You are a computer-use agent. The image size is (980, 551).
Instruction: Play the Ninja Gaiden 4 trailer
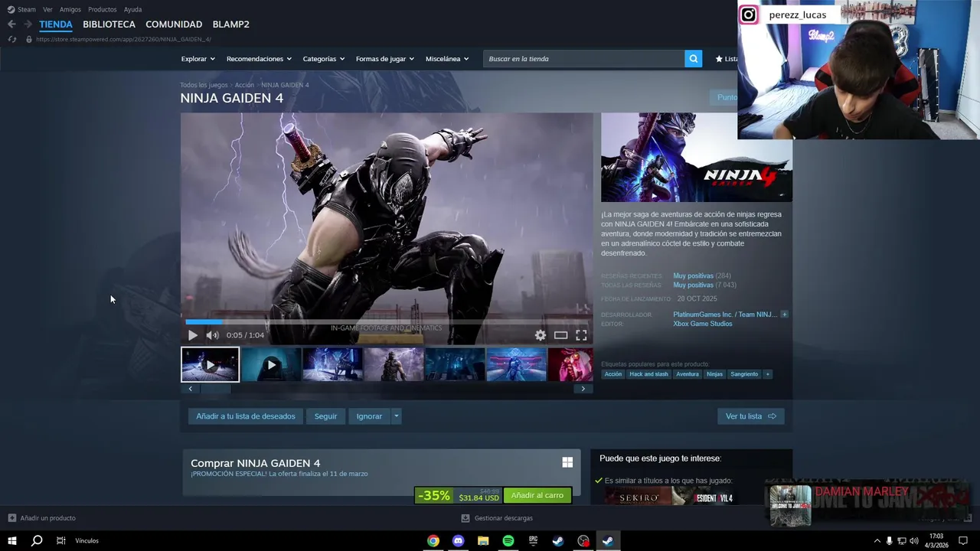click(192, 335)
